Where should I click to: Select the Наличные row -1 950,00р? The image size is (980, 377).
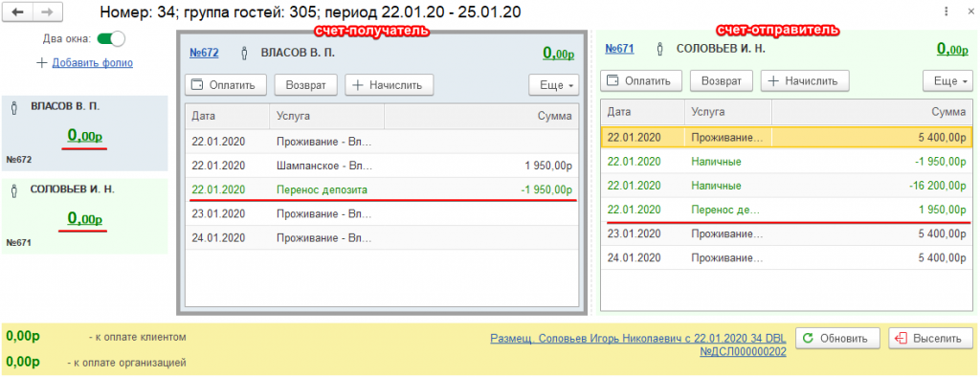787,162
